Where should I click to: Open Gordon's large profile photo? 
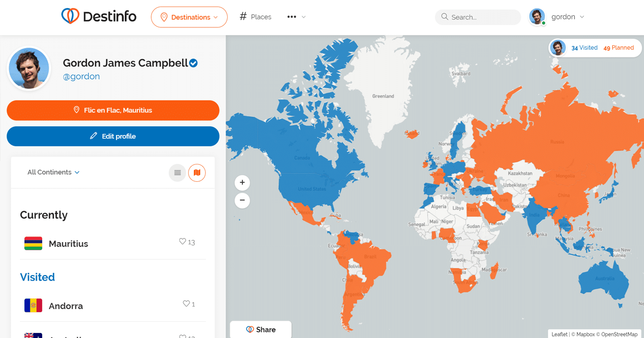pyautogui.click(x=29, y=69)
